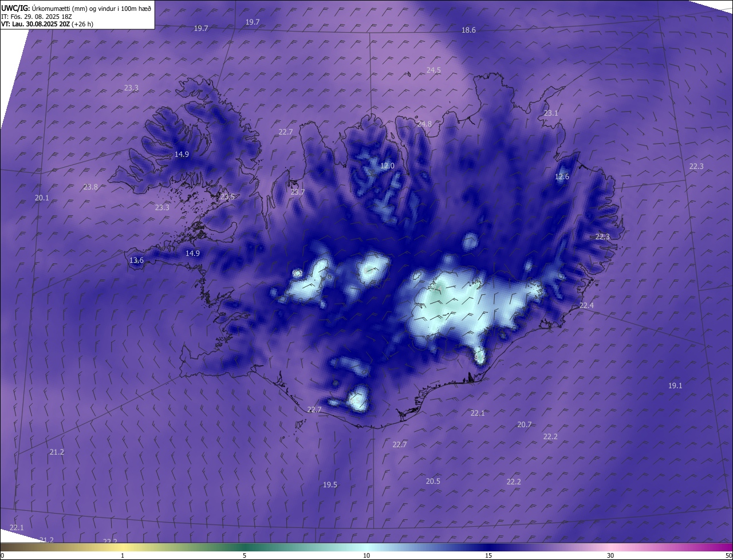Click the colour scale tick label 15
Screen dimensions: 733x560
488,555
